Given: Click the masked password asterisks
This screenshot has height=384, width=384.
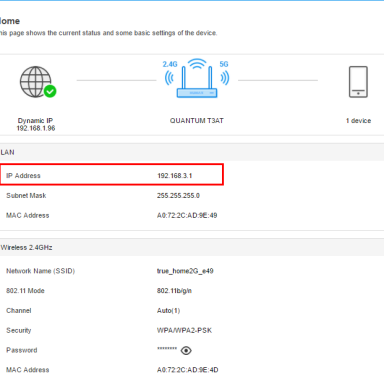Looking at the screenshot, I should pos(167,349).
